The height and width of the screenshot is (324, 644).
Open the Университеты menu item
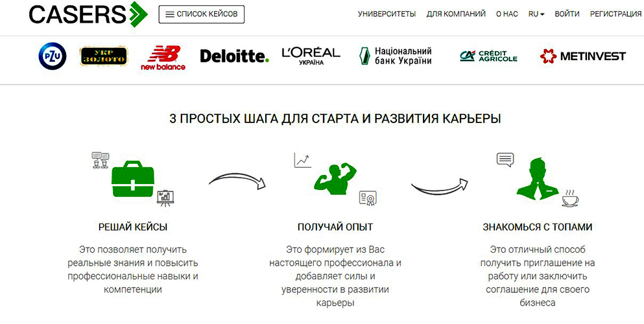[387, 14]
